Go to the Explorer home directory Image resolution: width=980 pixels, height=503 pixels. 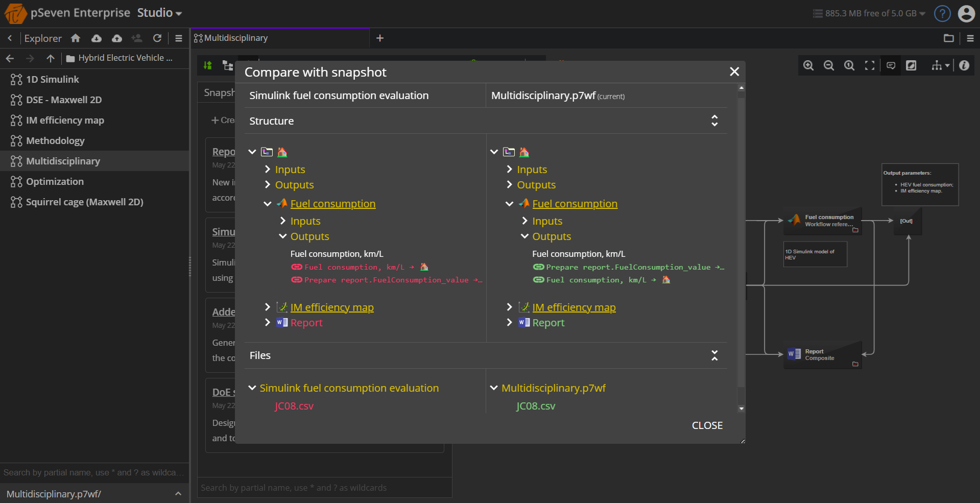click(x=76, y=38)
